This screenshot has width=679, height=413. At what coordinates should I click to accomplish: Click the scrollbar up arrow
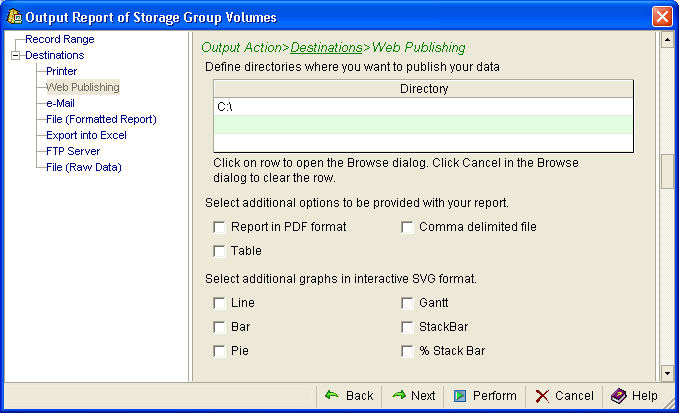(x=667, y=40)
